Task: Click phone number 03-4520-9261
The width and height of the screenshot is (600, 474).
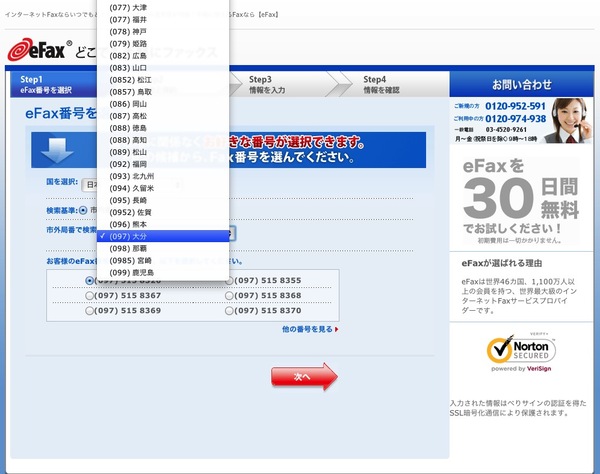Action: (506, 130)
